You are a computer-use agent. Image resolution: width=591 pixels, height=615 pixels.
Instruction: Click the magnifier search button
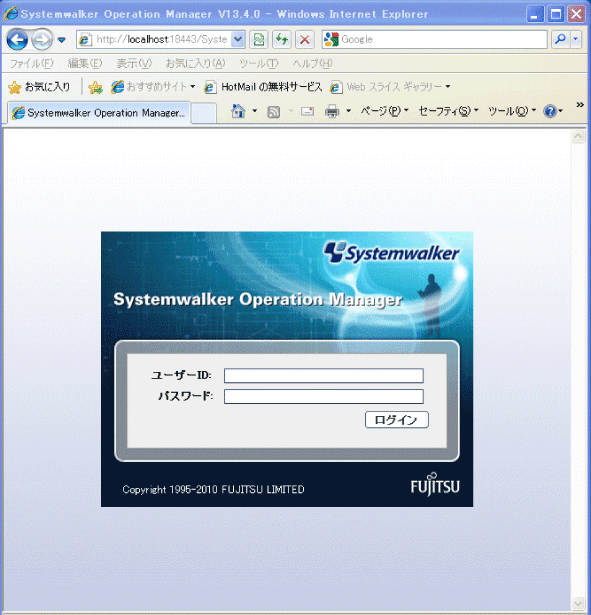tap(561, 40)
